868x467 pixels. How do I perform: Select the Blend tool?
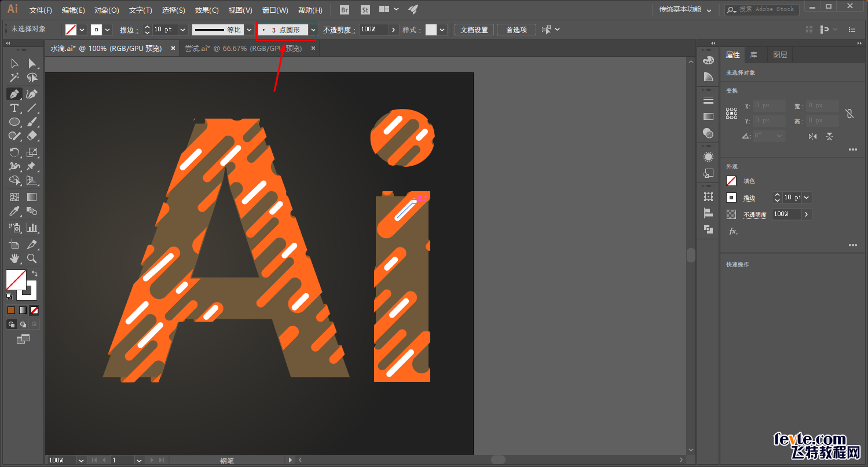pos(32,211)
